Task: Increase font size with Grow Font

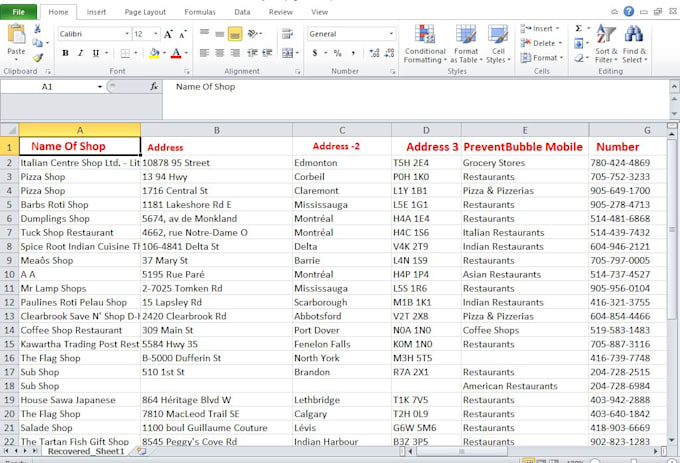Action: [x=168, y=34]
